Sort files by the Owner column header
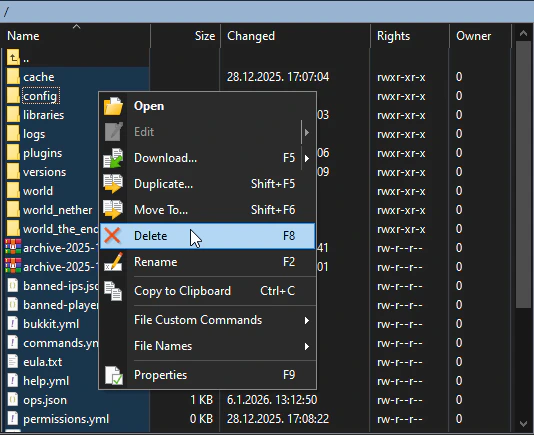 point(480,36)
